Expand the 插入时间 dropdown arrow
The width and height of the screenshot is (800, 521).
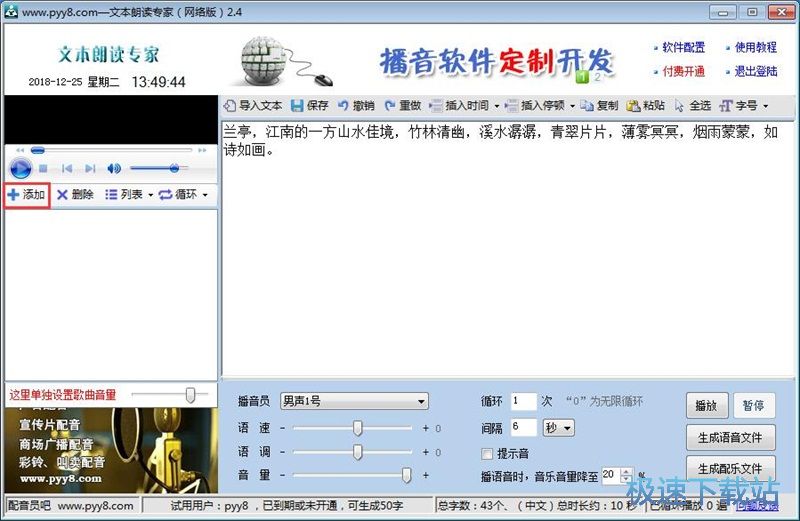tap(497, 106)
